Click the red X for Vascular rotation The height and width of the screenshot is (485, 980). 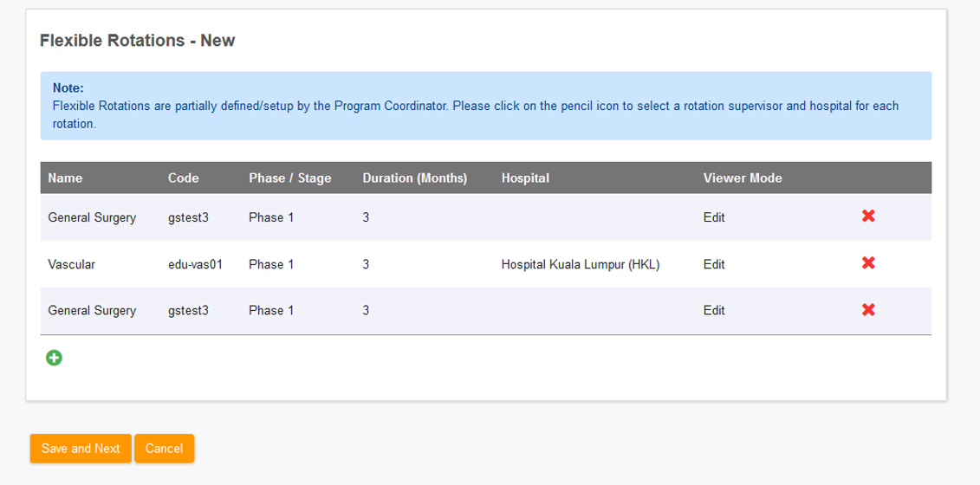click(867, 263)
